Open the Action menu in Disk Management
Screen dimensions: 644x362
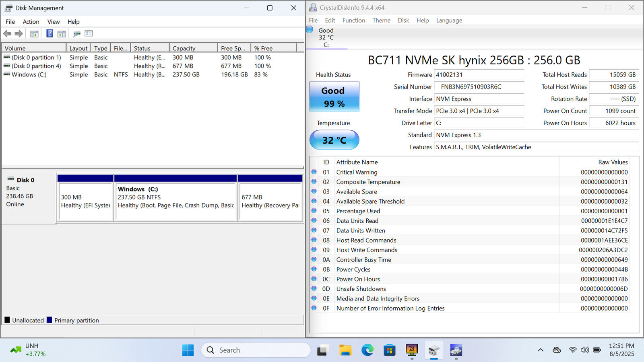pos(31,22)
